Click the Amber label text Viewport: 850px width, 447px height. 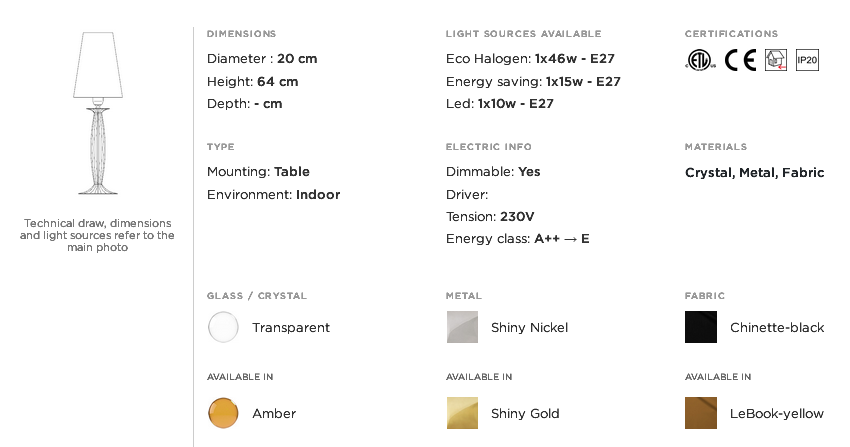click(x=274, y=414)
